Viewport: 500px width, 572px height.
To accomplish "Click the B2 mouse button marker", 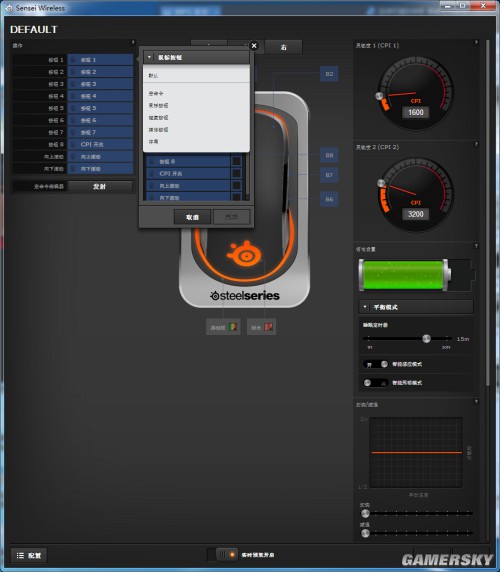I will click(x=329, y=74).
